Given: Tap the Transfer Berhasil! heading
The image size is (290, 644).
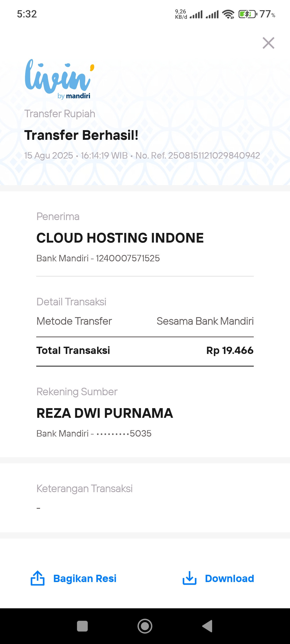Looking at the screenshot, I should pos(81,135).
